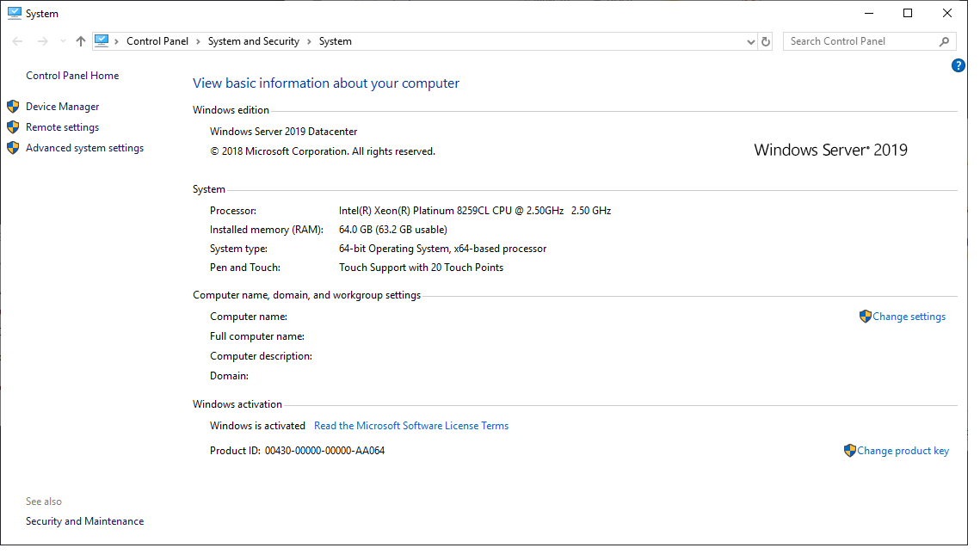Open the Recent locations dropdown arrow
This screenshot has width=980, height=554.
pos(63,41)
